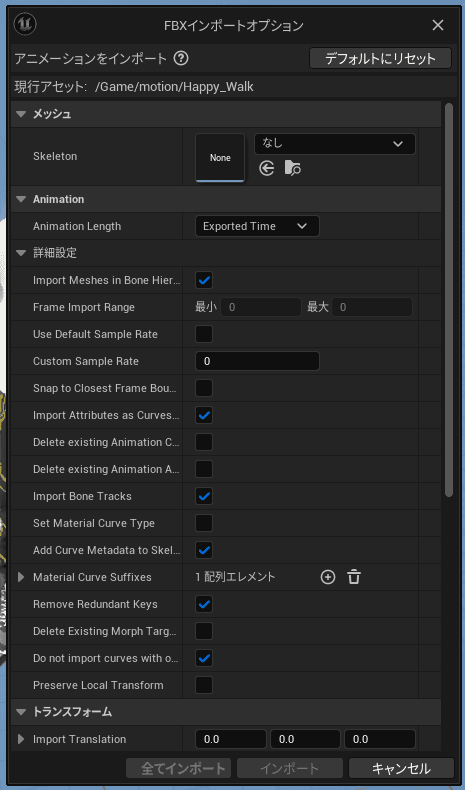The width and height of the screenshot is (465, 790).
Task: Empty Material Curve Suffixes with trash icon
Action: click(354, 577)
